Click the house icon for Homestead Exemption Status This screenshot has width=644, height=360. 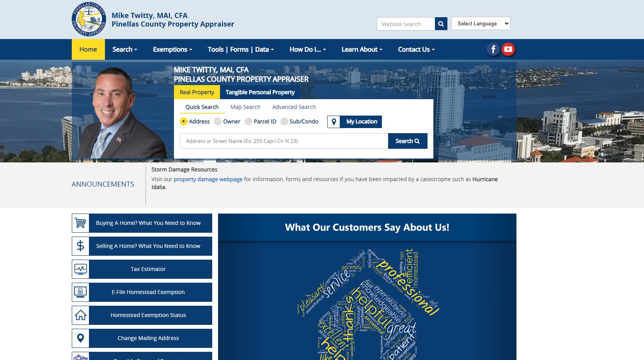(x=80, y=315)
